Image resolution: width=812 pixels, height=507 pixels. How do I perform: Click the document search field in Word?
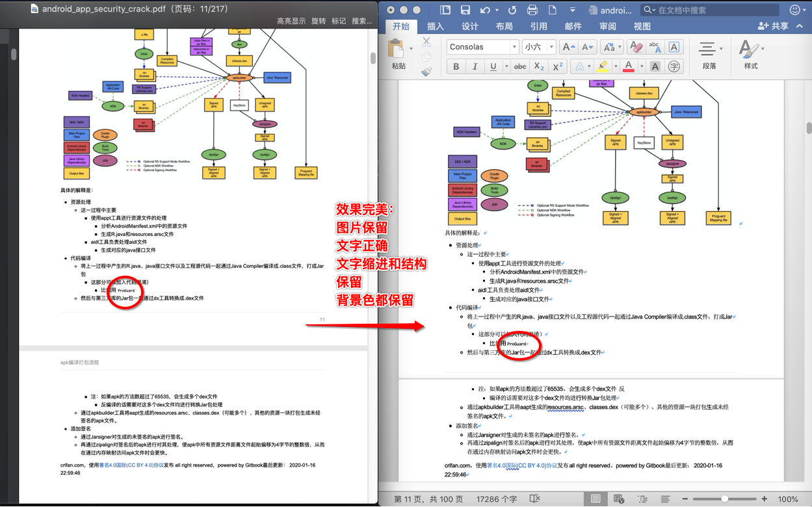710,10
